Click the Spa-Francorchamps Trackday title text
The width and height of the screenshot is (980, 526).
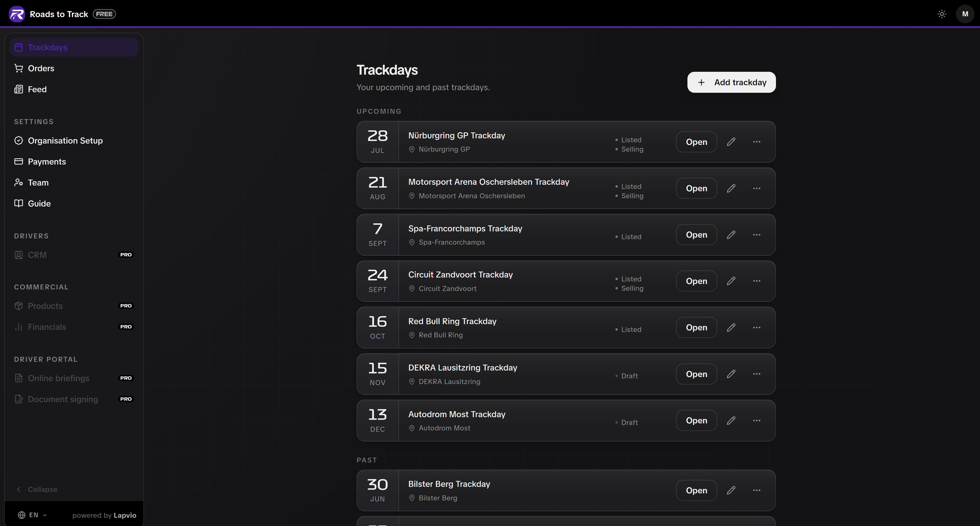[465, 228]
